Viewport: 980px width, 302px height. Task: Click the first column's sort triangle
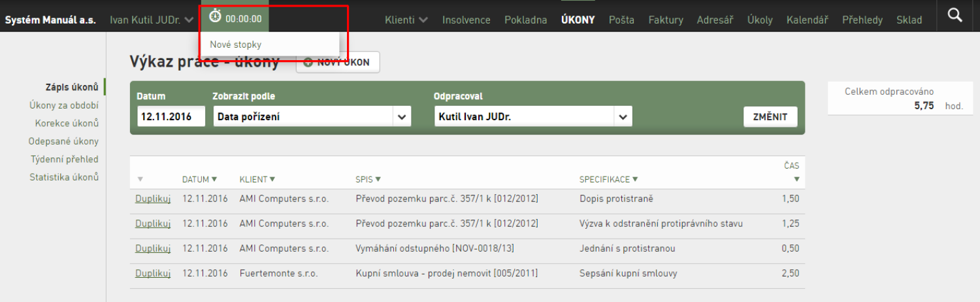140,179
